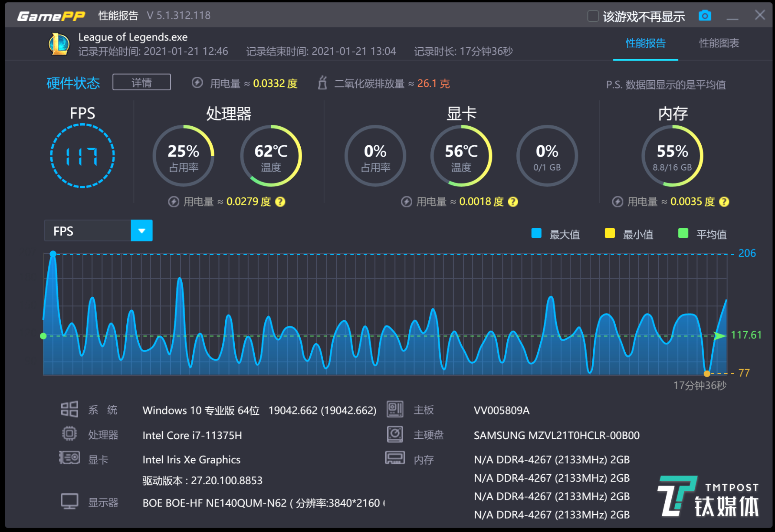Click the minimum FPS orange point on chart
775x532 pixels.
pyautogui.click(x=707, y=373)
